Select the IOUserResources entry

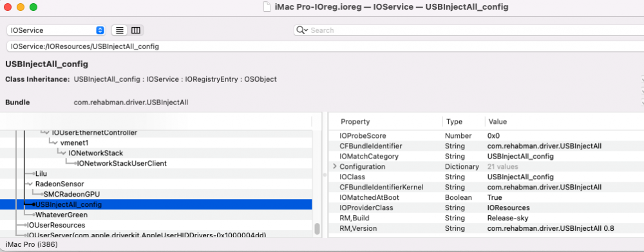(56, 225)
